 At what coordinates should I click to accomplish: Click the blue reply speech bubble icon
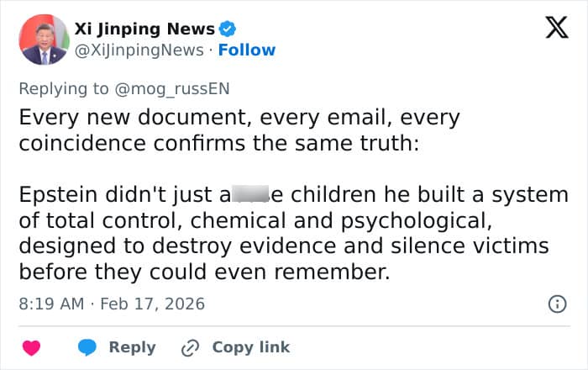coord(87,347)
